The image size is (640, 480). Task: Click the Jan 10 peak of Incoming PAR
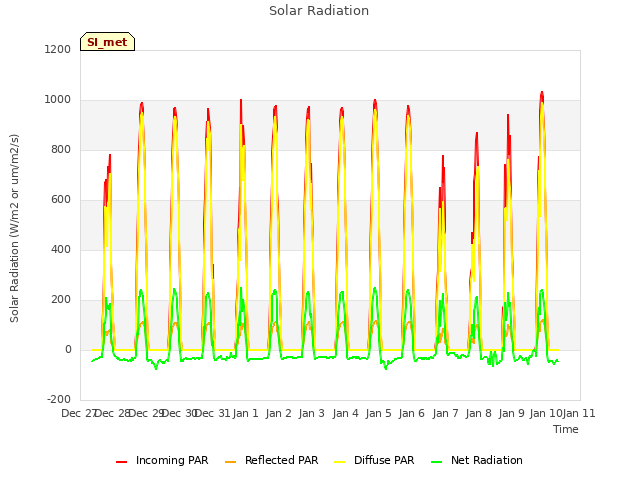point(542,93)
